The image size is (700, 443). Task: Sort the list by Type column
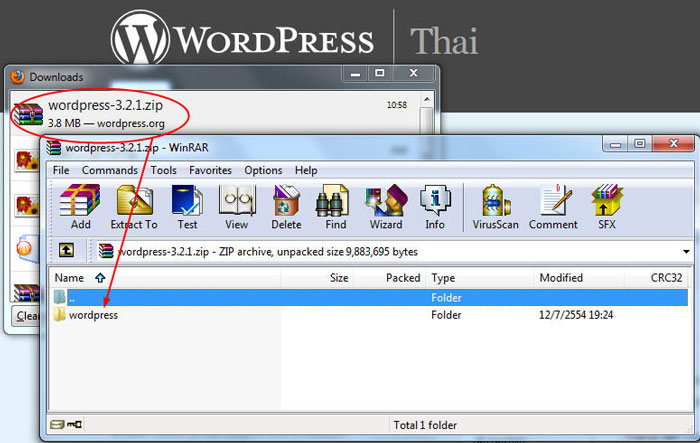click(x=479, y=278)
